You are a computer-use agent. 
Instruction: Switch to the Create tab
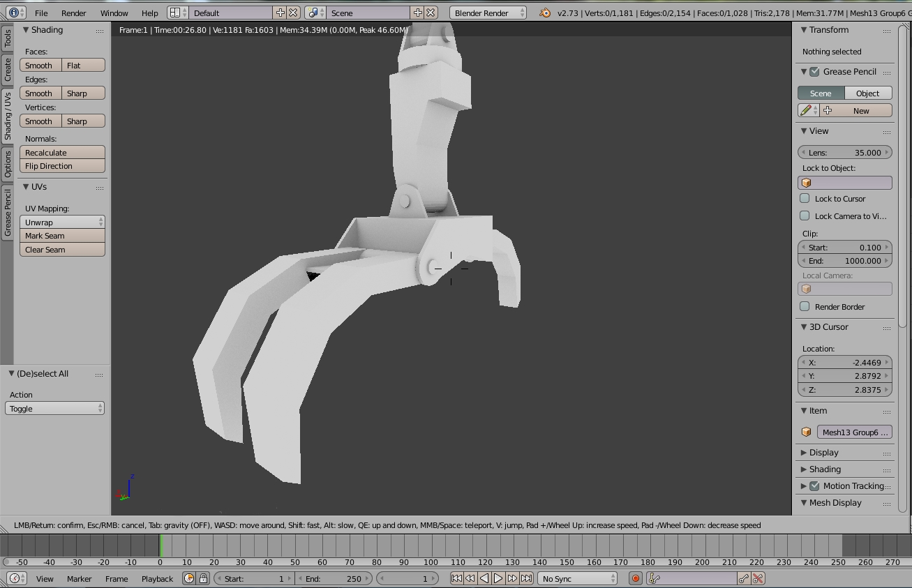point(8,69)
